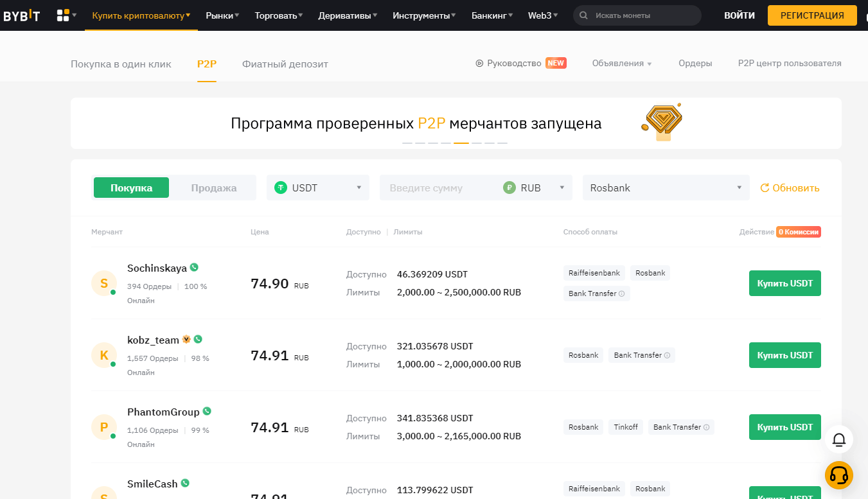Open the apps grid menu icon
Screen dimensions: 868x499
pyautogui.click(x=63, y=15)
